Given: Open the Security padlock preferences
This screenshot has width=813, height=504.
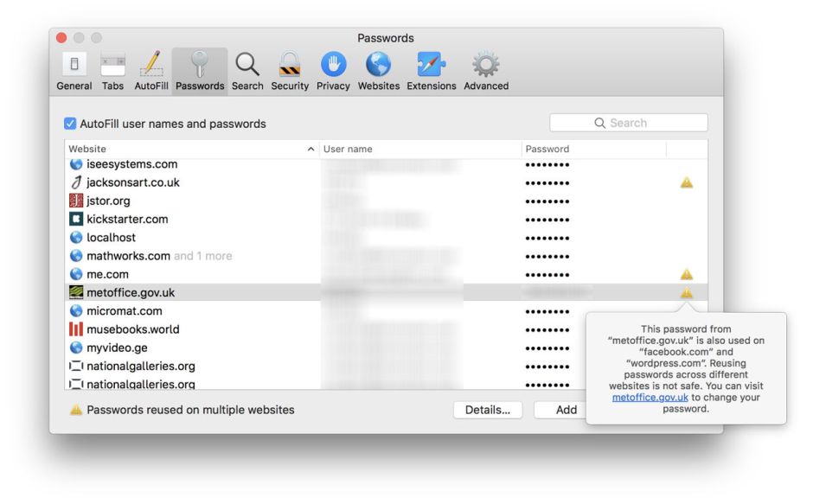Looking at the screenshot, I should 290,70.
